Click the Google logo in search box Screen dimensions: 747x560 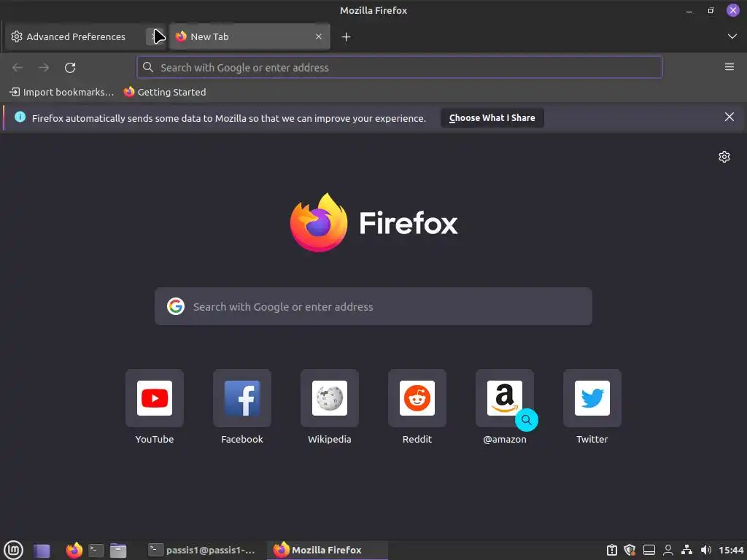point(176,306)
